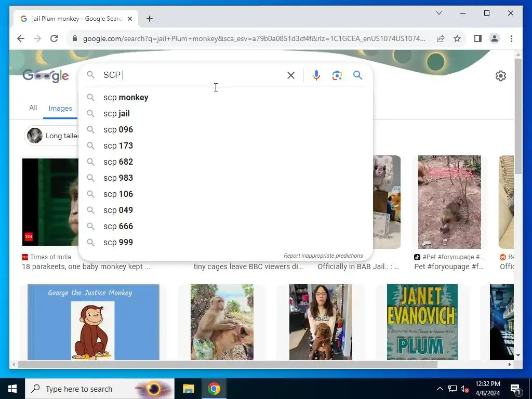
Task: Click the muted volume tray icon
Action: tap(464, 389)
